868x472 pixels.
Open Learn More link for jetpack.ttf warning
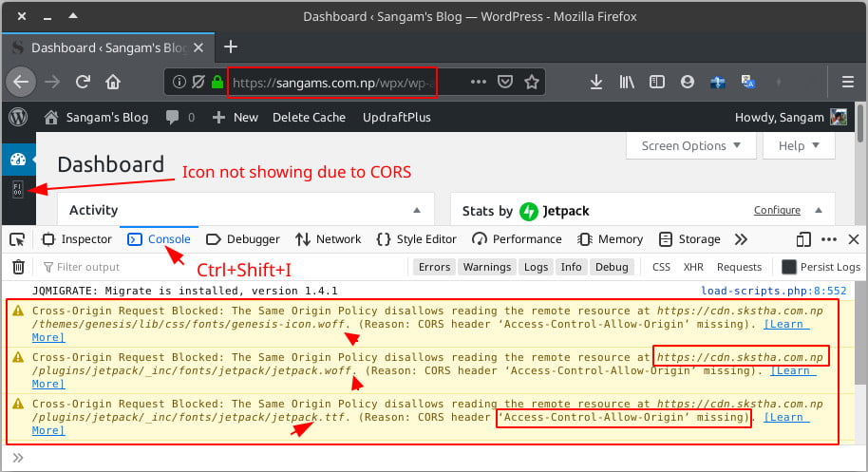(x=786, y=417)
